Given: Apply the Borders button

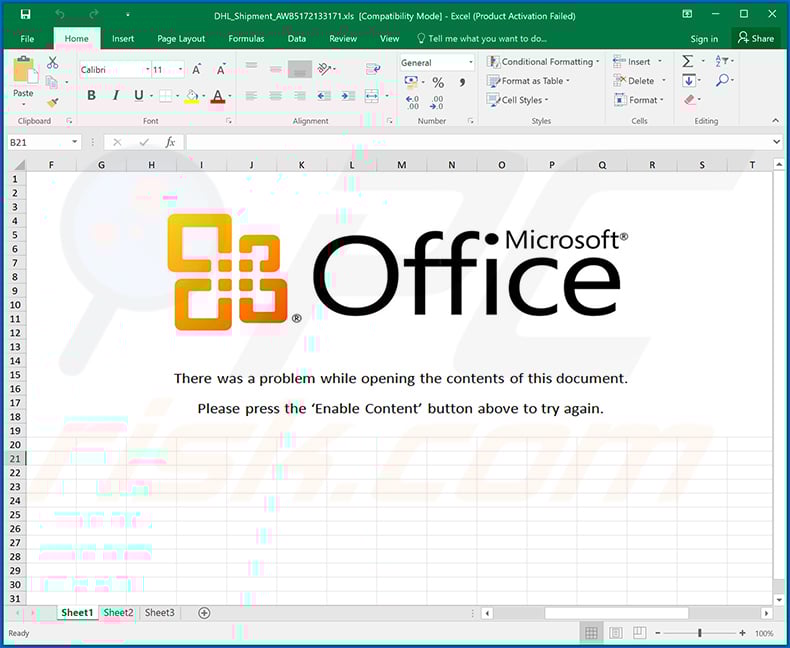Looking at the screenshot, I should 166,95.
